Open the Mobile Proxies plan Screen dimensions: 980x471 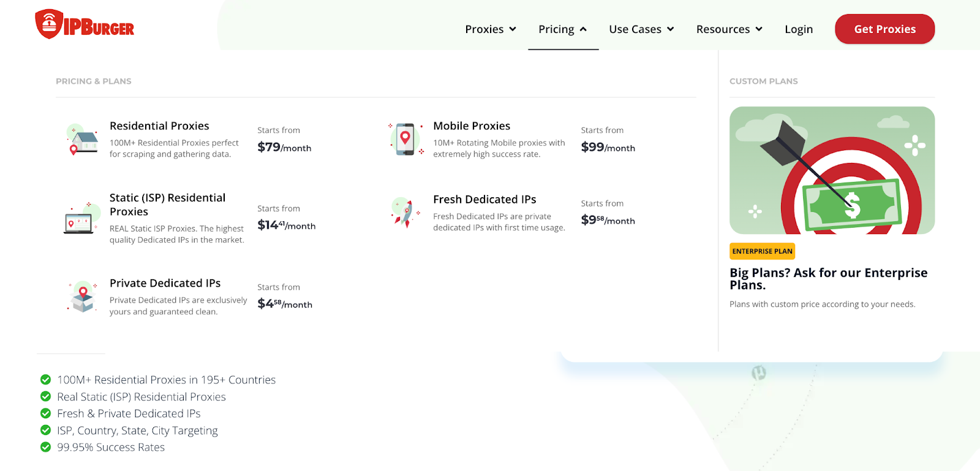472,126
